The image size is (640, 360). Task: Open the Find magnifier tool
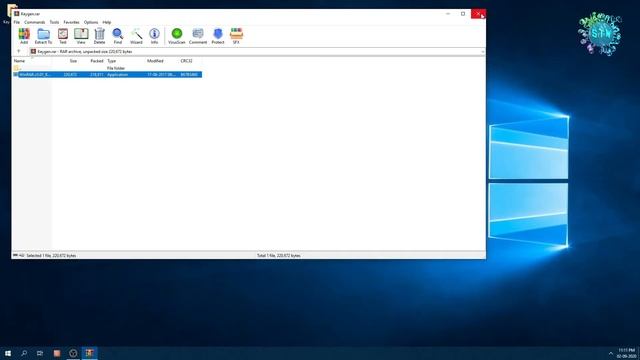pos(118,36)
